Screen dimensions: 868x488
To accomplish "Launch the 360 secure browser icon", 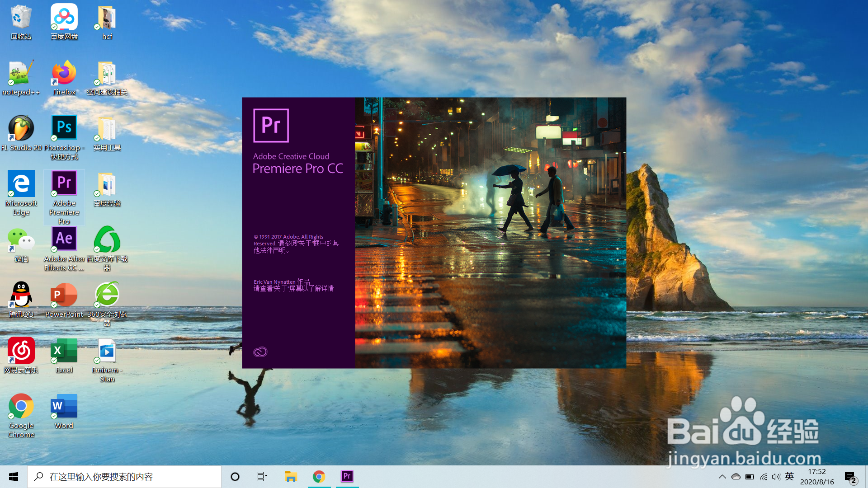I will click(107, 304).
